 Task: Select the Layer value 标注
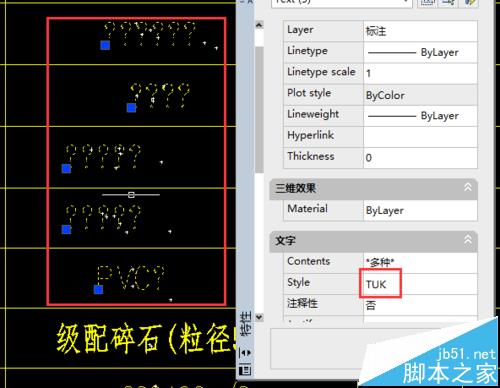(x=420, y=31)
